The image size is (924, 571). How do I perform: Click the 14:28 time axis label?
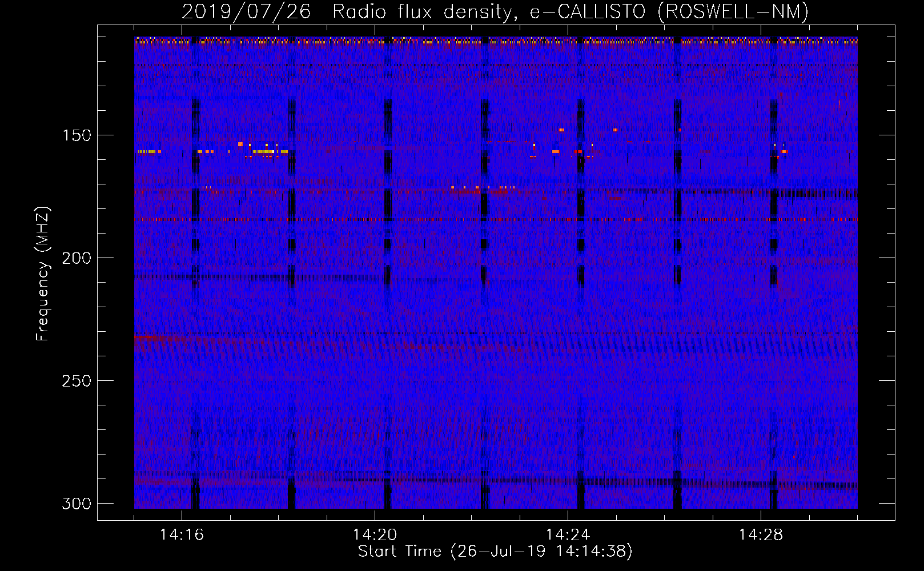(761, 535)
